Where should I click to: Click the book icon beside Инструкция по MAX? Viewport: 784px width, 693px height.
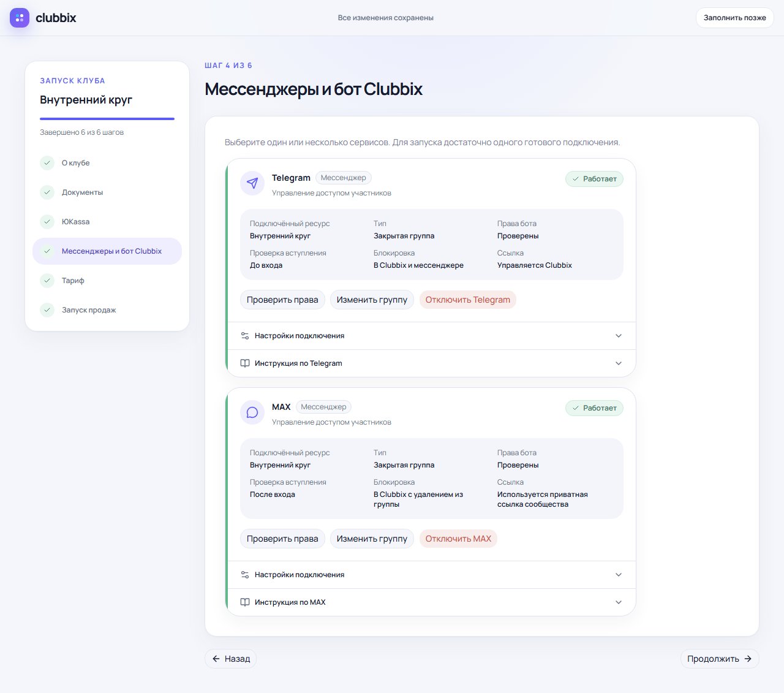point(245,602)
